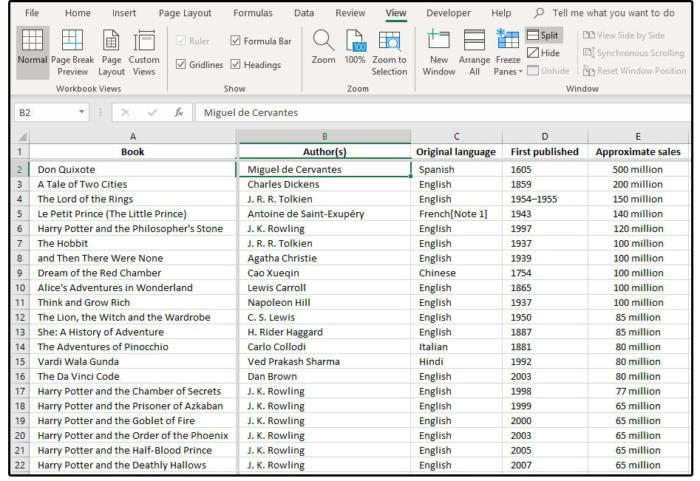Click the Select All corner triangle
Image resolution: width=700 pixels, height=481 pixels.
(21, 136)
